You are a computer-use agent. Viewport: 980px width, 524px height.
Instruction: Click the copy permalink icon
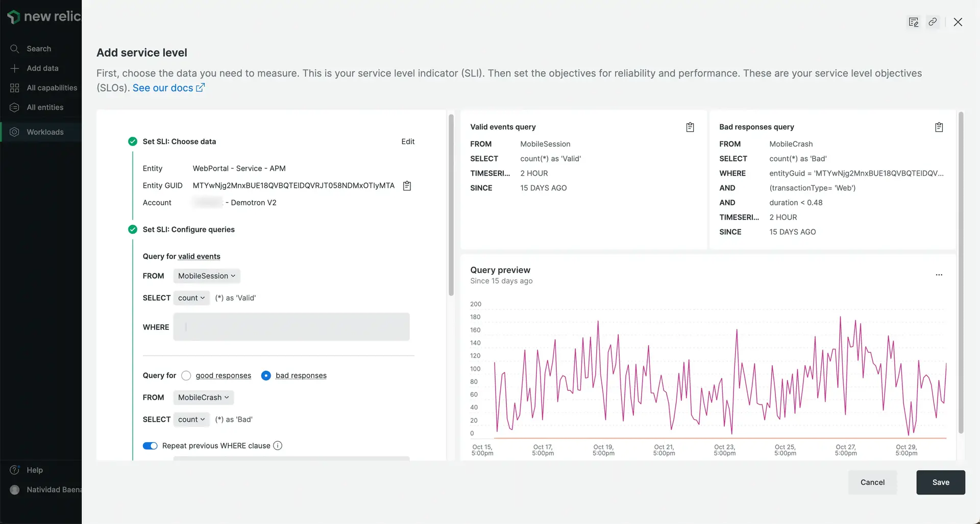click(x=933, y=22)
